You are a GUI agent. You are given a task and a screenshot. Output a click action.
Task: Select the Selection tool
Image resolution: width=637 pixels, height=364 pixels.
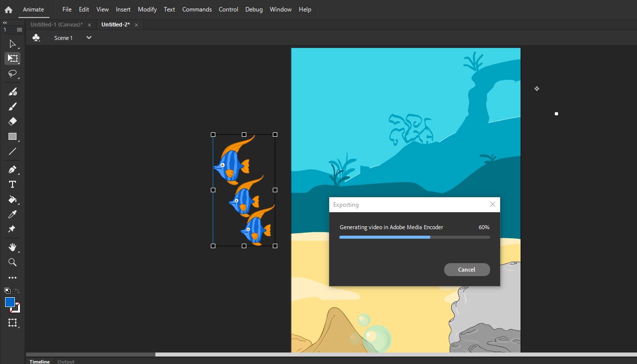click(12, 44)
